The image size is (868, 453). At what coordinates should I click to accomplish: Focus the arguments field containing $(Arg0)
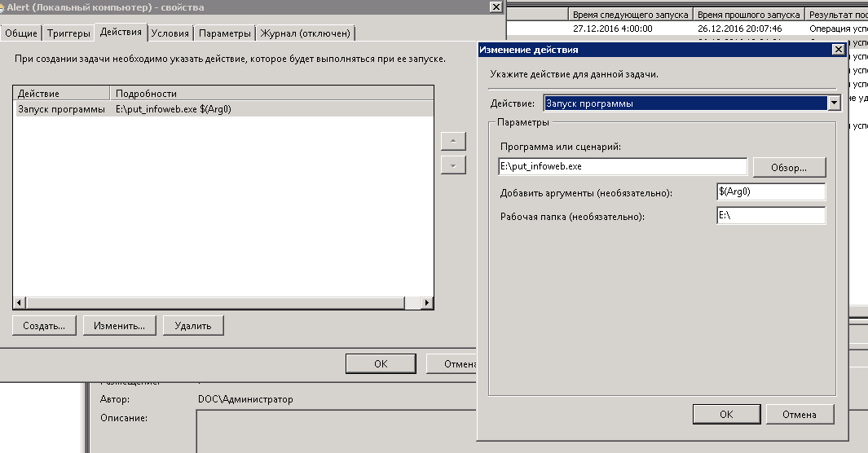click(770, 191)
